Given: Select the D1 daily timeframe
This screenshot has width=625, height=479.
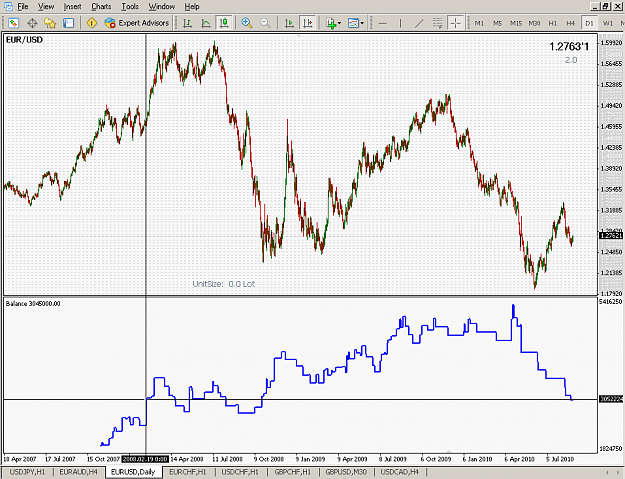Looking at the screenshot, I should [x=589, y=23].
